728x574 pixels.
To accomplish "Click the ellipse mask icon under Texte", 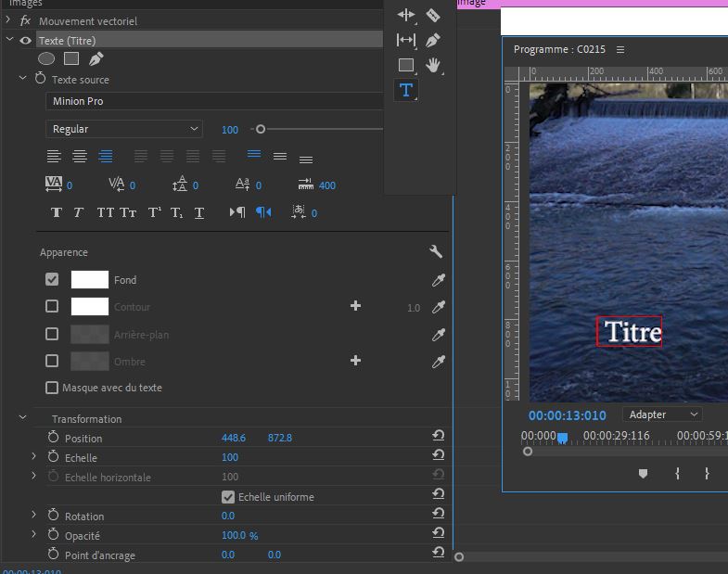I will 46,59.
